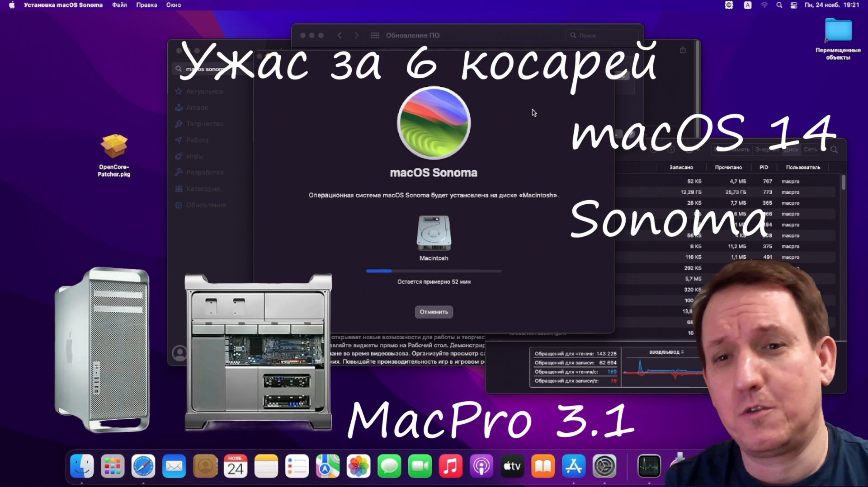This screenshot has height=487, width=868.
Task: Open Finder from the Dock
Action: point(82,466)
